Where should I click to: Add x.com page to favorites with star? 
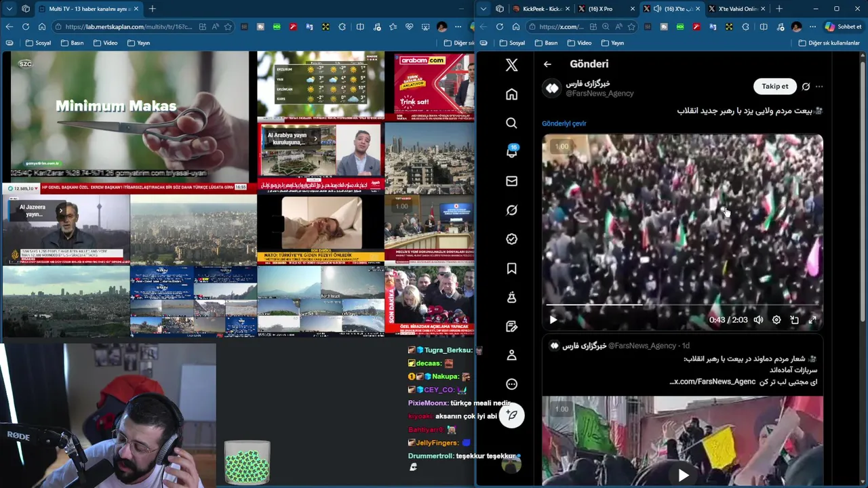point(631,27)
